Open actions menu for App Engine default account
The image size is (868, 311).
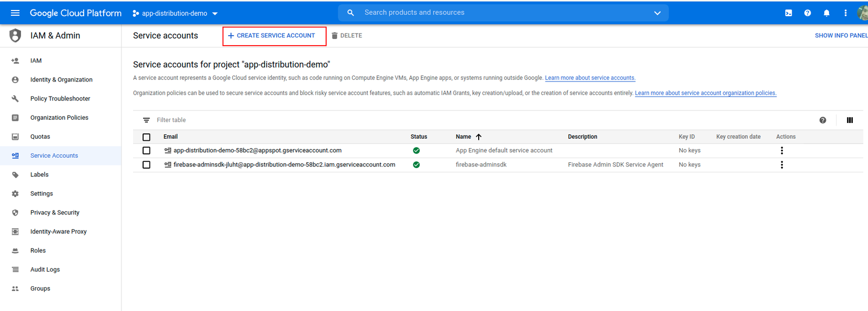[782, 151]
